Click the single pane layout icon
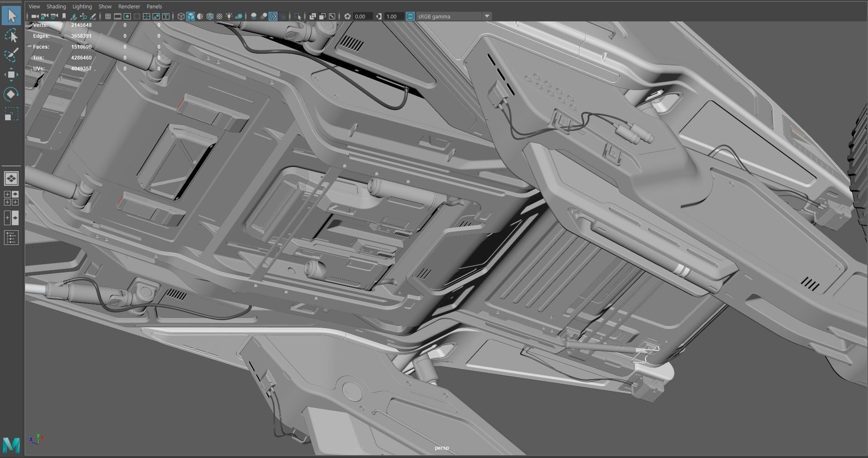 point(11,179)
